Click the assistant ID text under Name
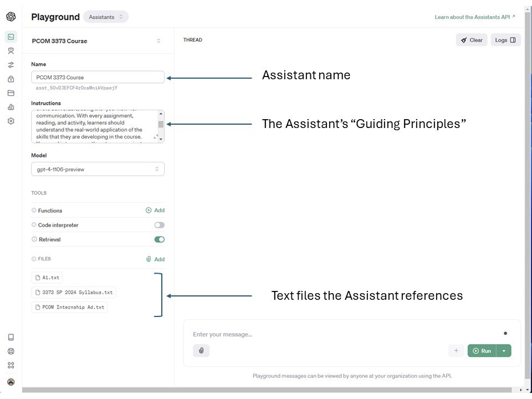 click(76, 88)
